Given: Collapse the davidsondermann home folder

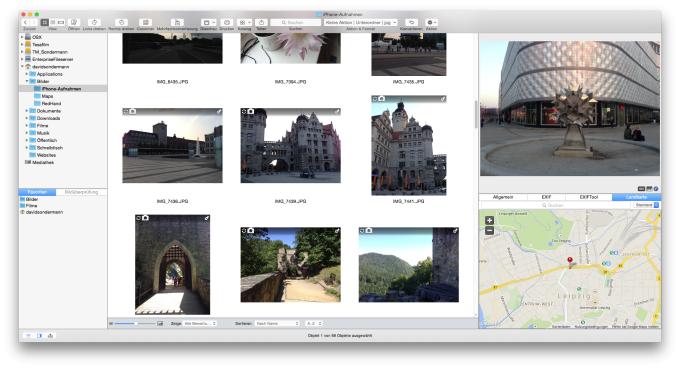Looking at the screenshot, I should pyautogui.click(x=22, y=66).
